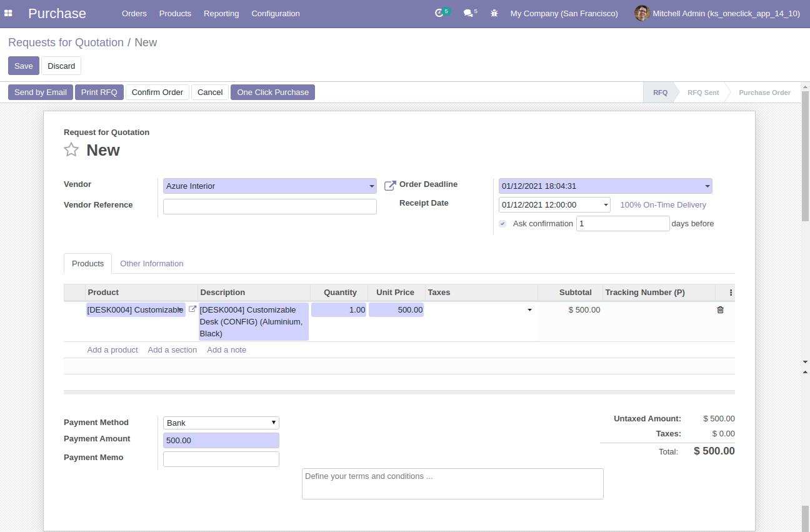Open the Reporting menu
This screenshot has width=810, height=532.
221,14
